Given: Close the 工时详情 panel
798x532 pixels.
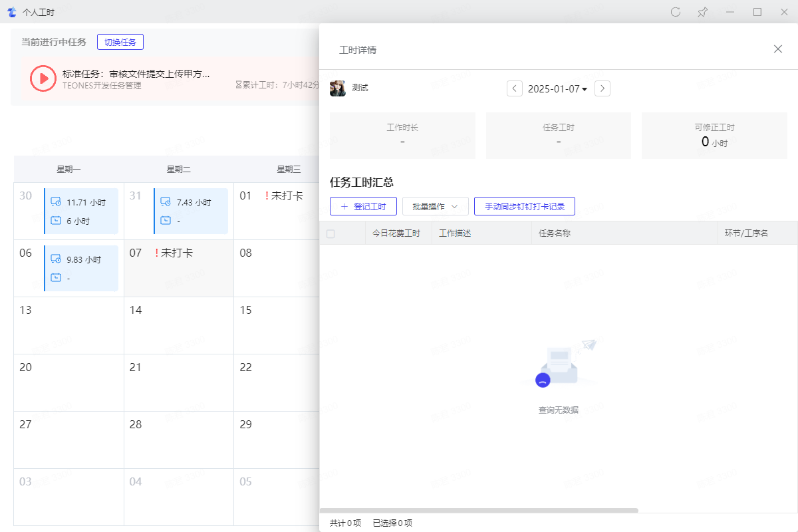Looking at the screenshot, I should pyautogui.click(x=777, y=49).
